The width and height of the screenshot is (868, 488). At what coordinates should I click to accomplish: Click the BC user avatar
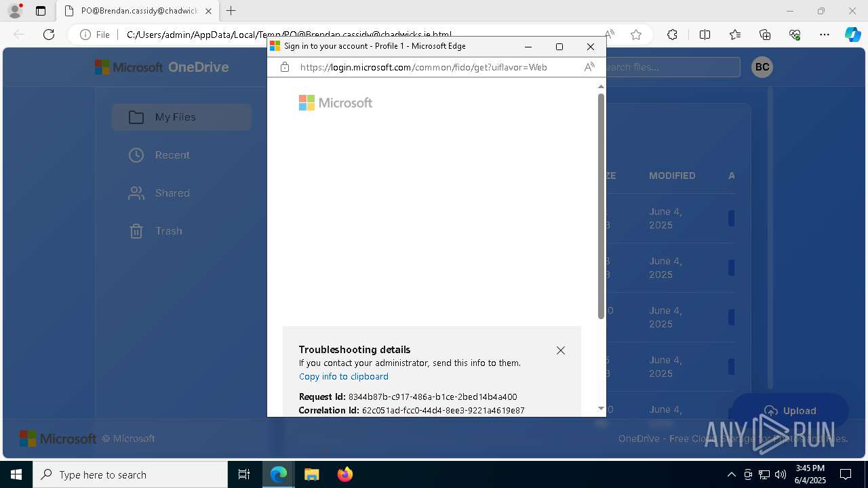point(762,67)
